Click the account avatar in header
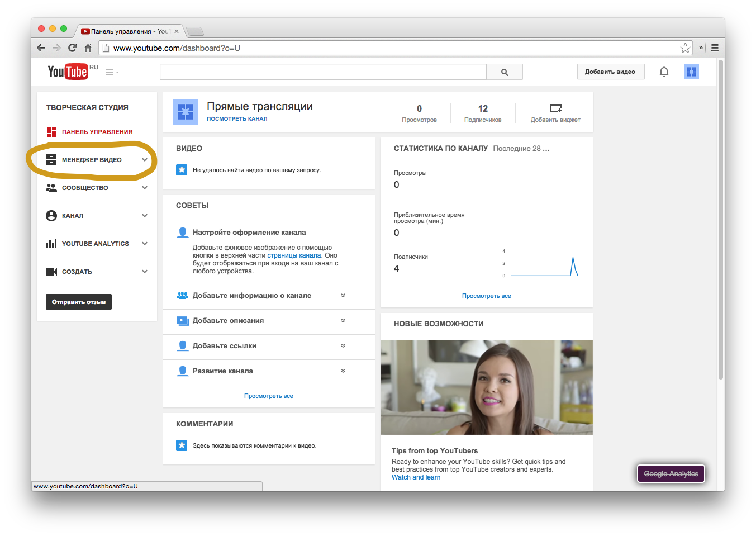The height and width of the screenshot is (536, 756). pos(691,72)
